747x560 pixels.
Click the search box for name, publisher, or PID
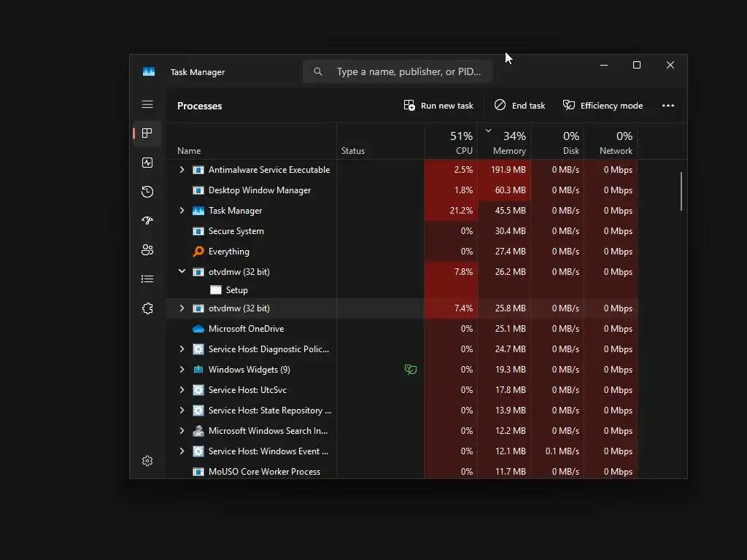pyautogui.click(x=398, y=71)
